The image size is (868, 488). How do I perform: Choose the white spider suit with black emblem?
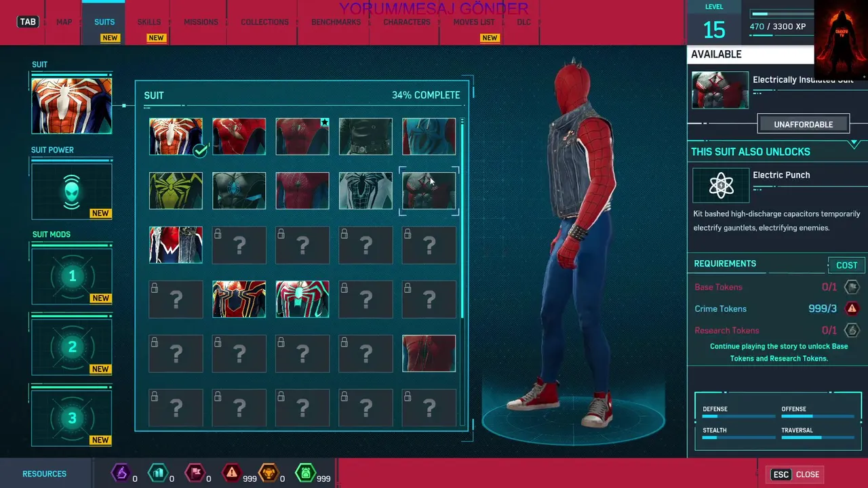pos(366,190)
